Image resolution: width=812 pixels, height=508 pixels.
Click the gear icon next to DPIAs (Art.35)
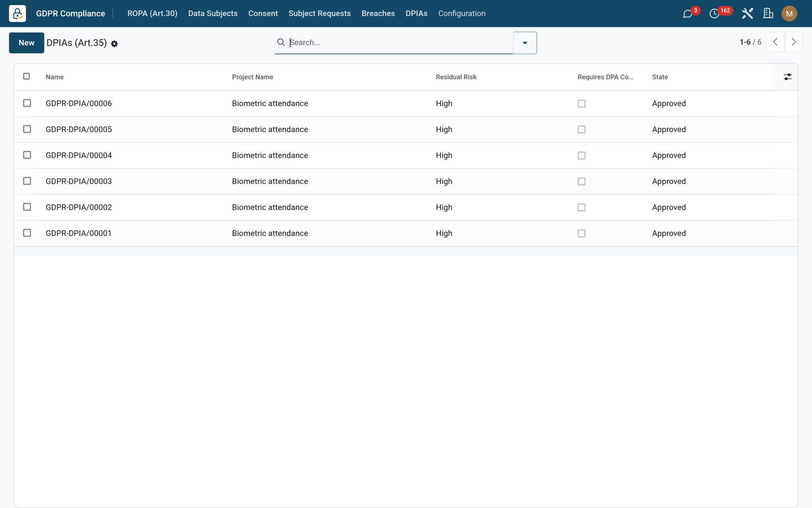[x=114, y=44]
